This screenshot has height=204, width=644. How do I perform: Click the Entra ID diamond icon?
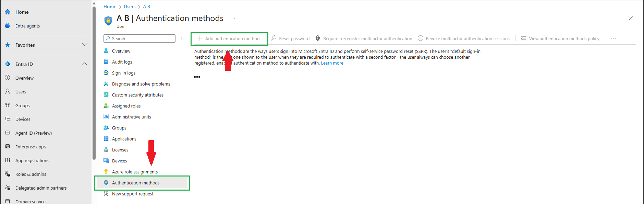click(x=8, y=64)
